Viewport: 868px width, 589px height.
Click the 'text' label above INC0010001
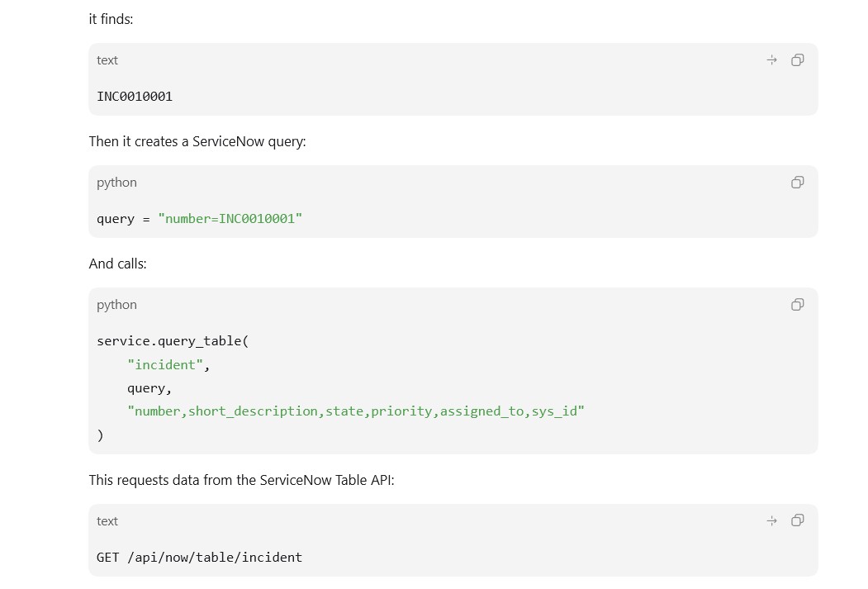(x=107, y=60)
